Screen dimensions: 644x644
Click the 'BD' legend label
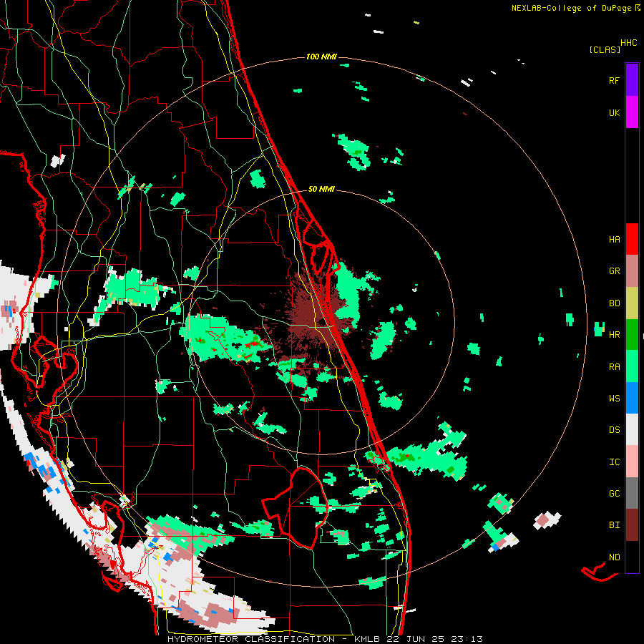tap(614, 303)
